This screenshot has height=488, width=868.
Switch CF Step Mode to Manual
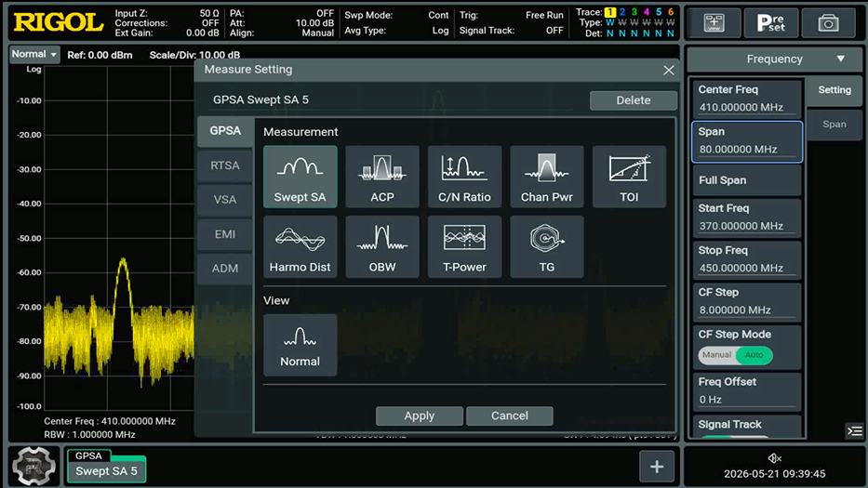coord(717,355)
